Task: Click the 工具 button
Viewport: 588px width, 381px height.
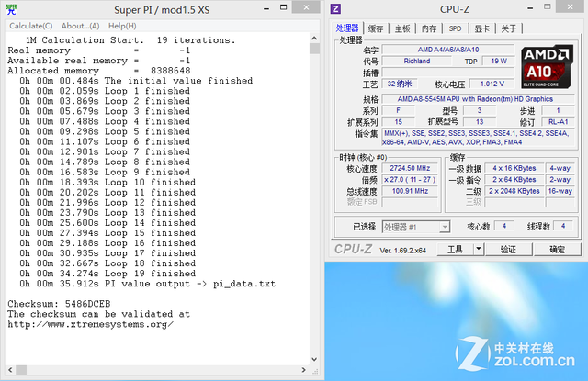Action: click(456, 249)
